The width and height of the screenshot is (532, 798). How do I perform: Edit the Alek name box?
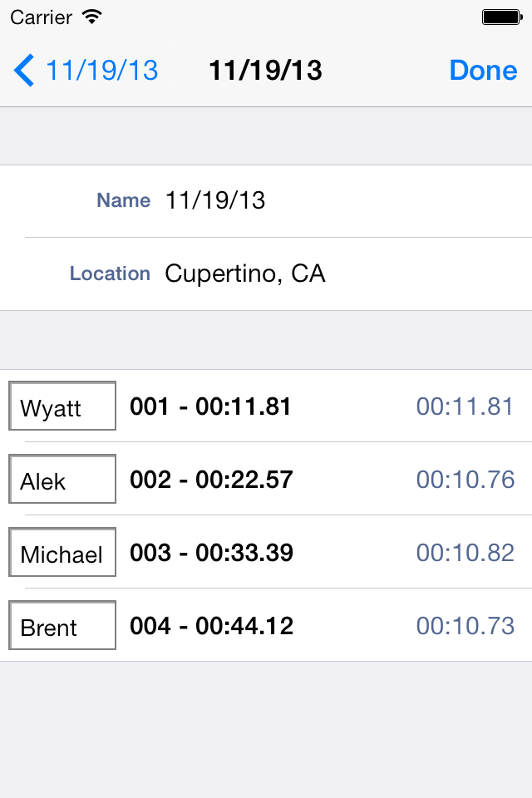pos(62,479)
